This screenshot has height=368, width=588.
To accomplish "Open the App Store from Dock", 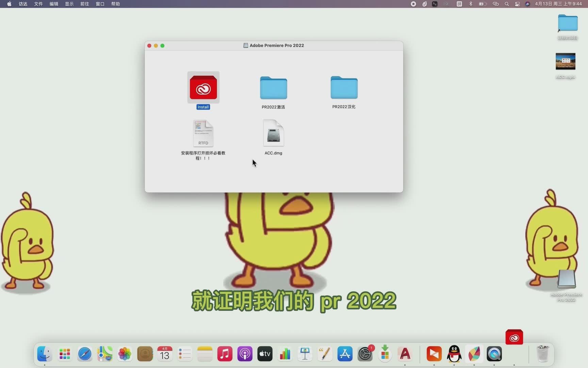I will point(345,354).
